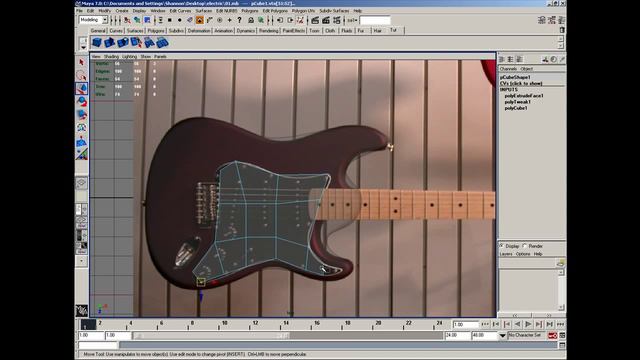Activate the Rotate tool in toolbox

pyautogui.click(x=81, y=102)
